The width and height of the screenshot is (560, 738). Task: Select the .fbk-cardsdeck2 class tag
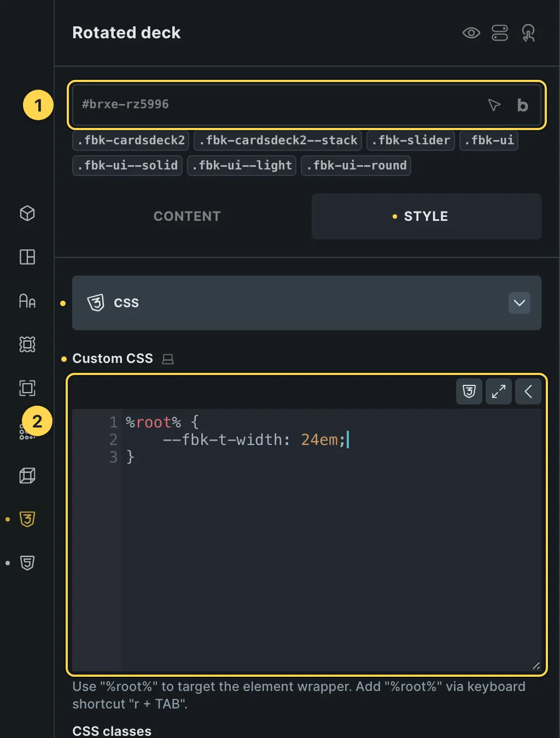coord(131,140)
